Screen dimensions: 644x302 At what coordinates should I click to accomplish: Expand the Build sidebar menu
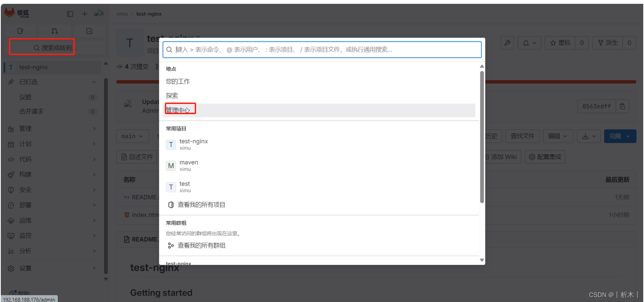[53, 174]
